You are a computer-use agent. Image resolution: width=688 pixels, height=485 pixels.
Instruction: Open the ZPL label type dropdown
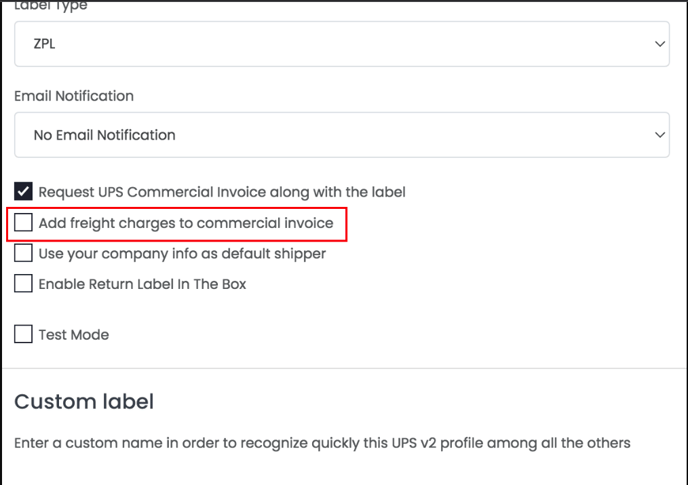(341, 44)
